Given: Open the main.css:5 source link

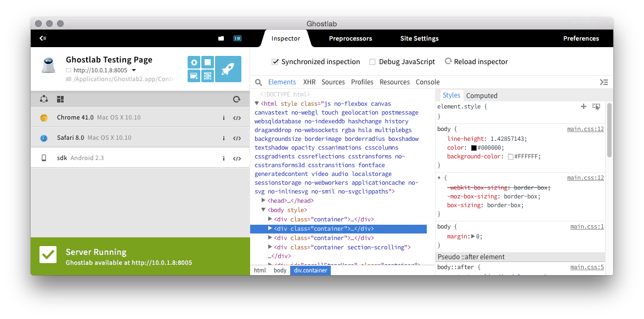Looking at the screenshot, I should coord(587,267).
